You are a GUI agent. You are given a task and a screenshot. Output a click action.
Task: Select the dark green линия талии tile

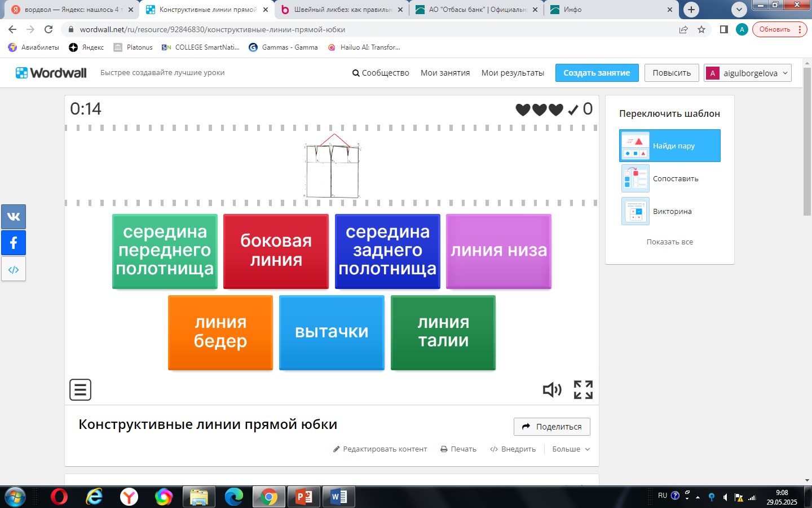tap(443, 333)
